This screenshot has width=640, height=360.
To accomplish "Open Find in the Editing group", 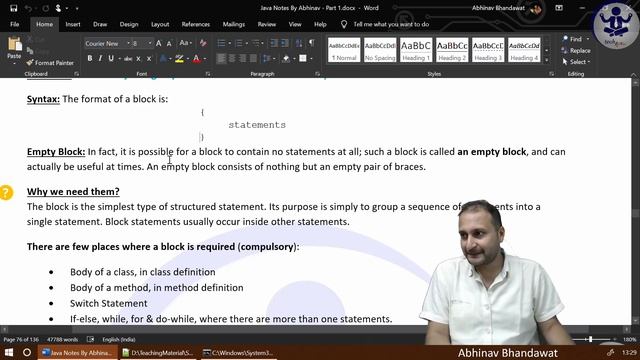I will pos(572,39).
